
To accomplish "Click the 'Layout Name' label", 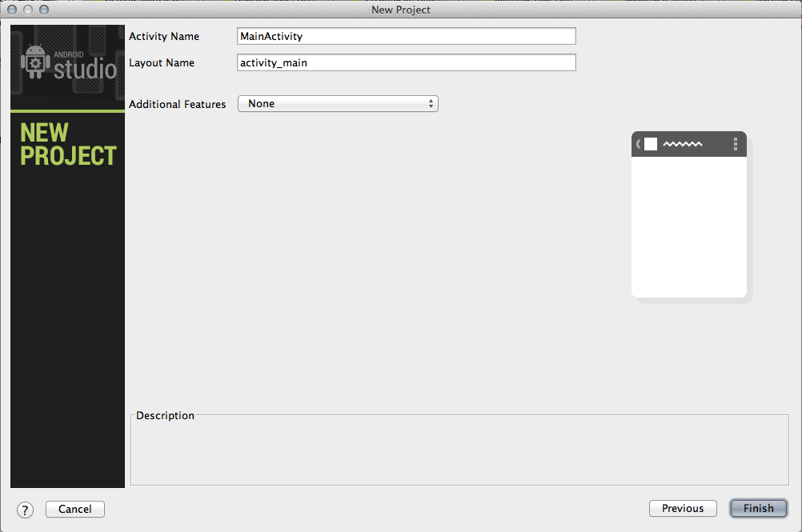I will coord(162,63).
